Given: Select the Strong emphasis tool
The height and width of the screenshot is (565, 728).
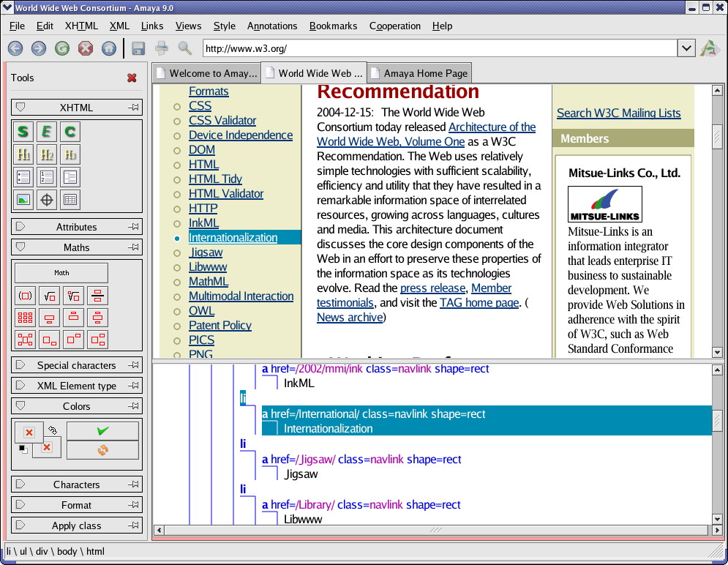Looking at the screenshot, I should 23,132.
